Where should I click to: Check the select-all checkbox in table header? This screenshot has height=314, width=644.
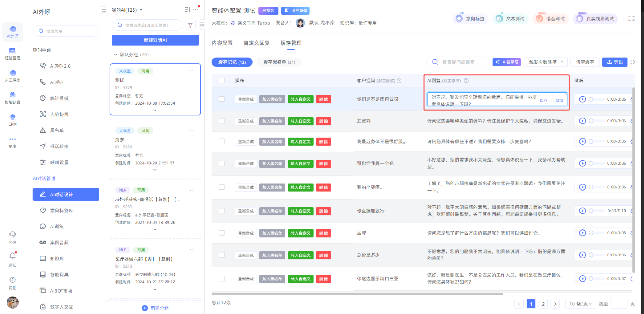coord(222,81)
